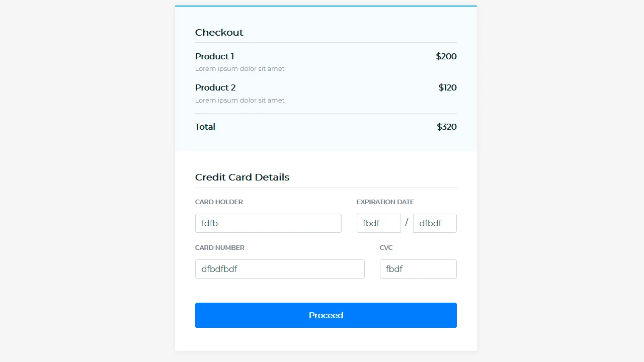Click the CARD NUMBER label
The width and height of the screenshot is (644, 362).
[x=220, y=247]
